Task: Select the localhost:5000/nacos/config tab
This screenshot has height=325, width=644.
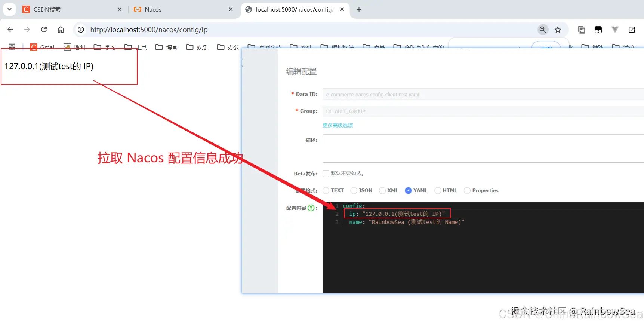Action: [x=295, y=9]
